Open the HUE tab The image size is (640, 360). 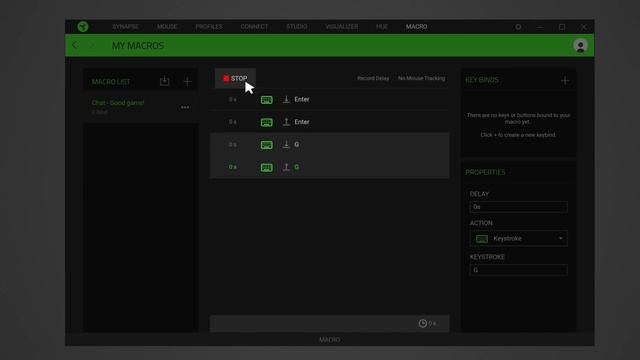pyautogui.click(x=382, y=27)
